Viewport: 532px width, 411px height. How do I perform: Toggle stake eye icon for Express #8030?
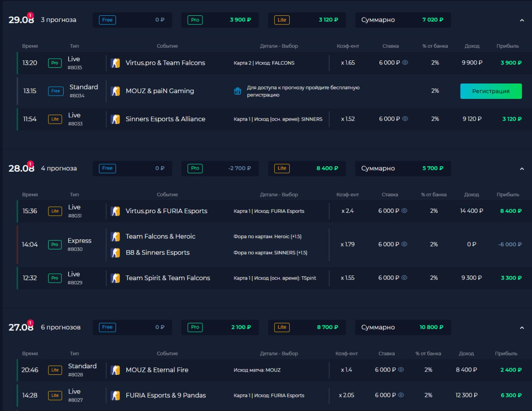404,244
